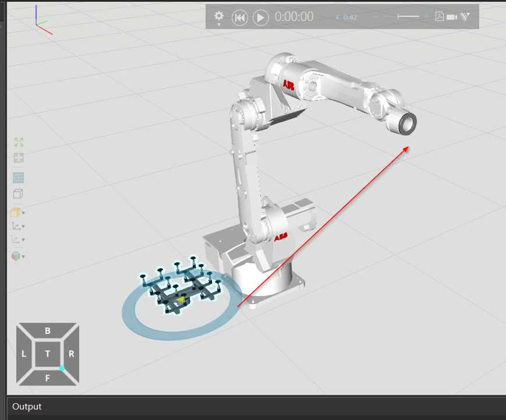Reset simulation to start
The width and height of the screenshot is (506, 420).
click(240, 17)
